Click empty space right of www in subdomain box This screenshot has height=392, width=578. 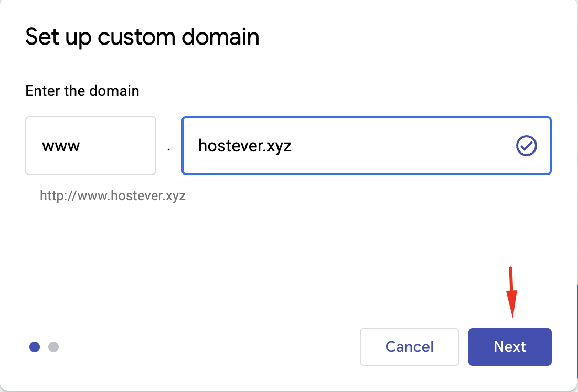point(118,146)
